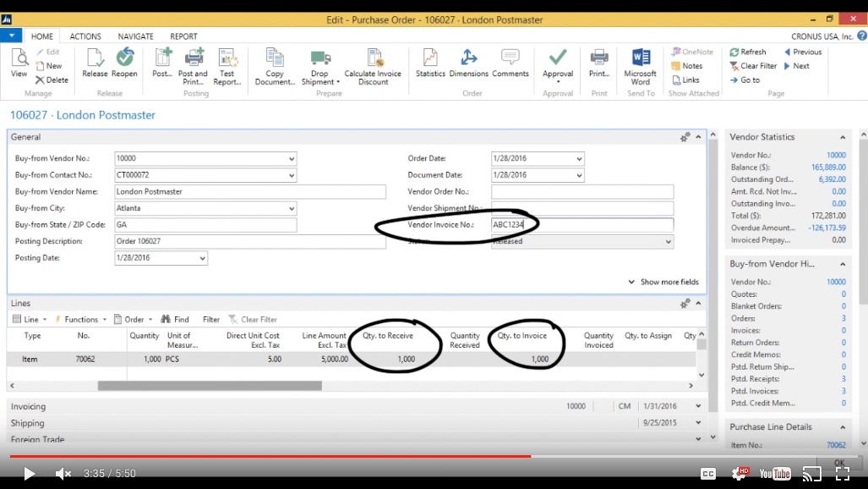Open the help icon
This screenshot has height=489, width=868.
click(862, 36)
